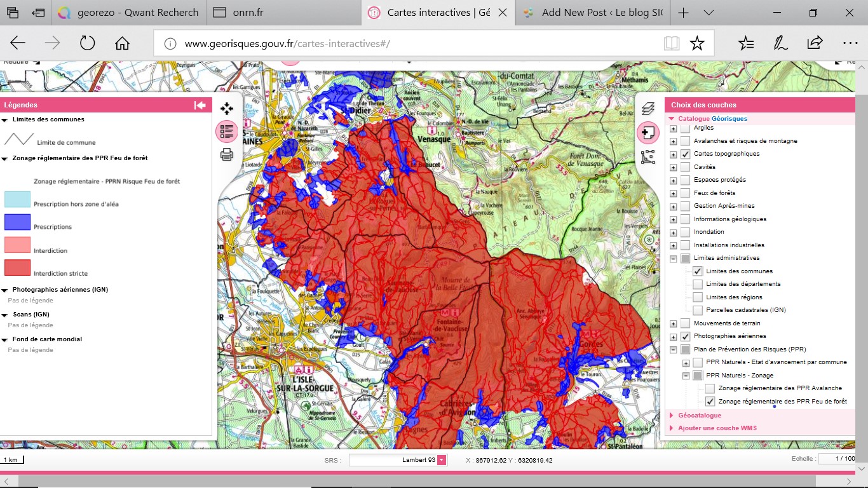Viewport: 868px width, 488px height.
Task: Open browser reading view icon
Action: coord(672,43)
